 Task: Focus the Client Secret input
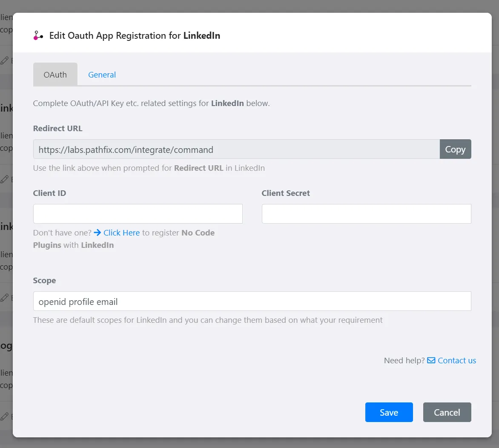coord(366,214)
